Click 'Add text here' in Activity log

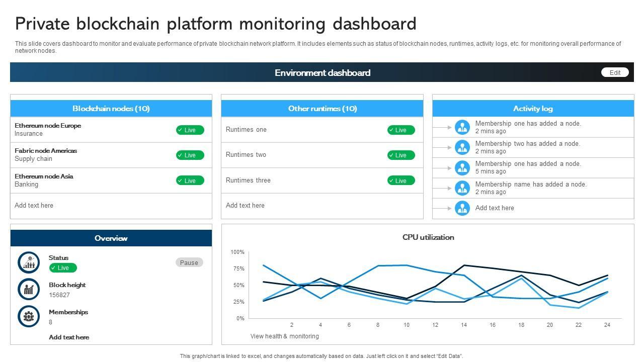pyautogui.click(x=495, y=208)
